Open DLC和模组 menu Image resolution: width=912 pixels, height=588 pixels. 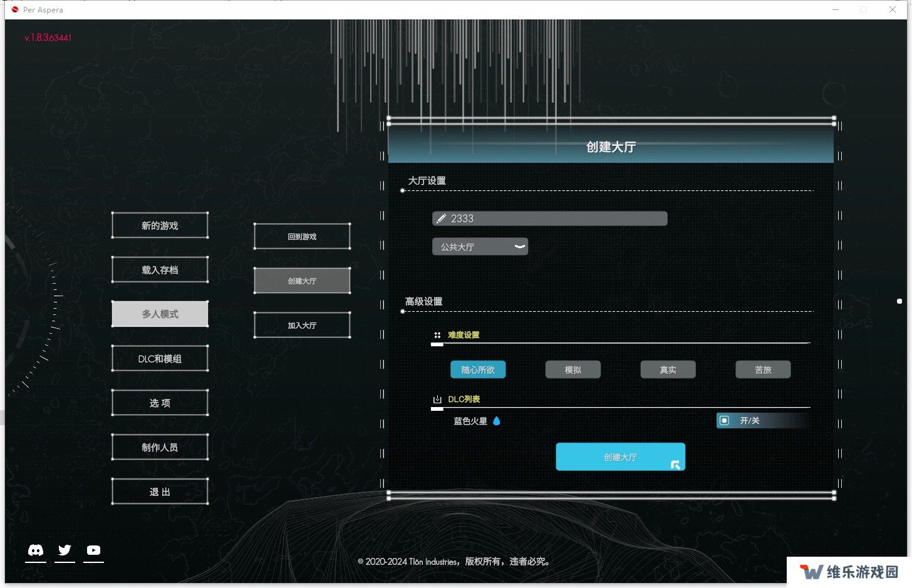coord(160,359)
